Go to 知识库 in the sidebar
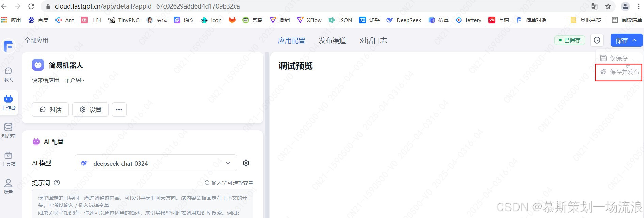Image resolution: width=644 pixels, height=218 pixels. tap(9, 131)
